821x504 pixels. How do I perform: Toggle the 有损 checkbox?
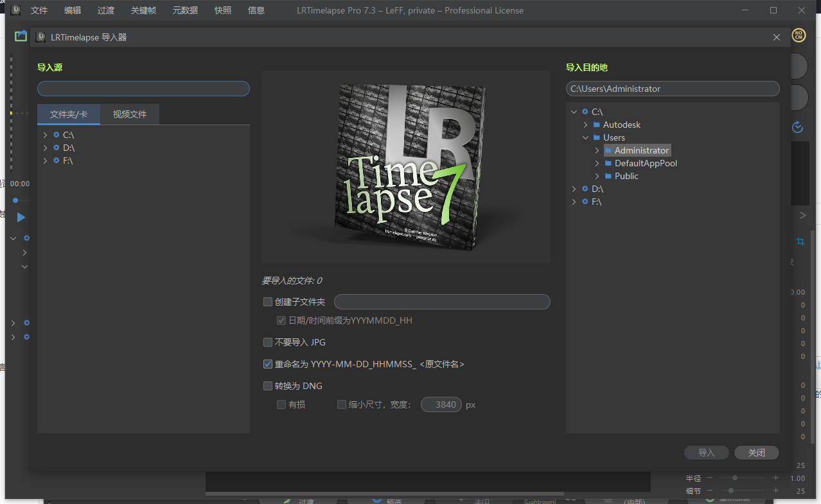(281, 404)
